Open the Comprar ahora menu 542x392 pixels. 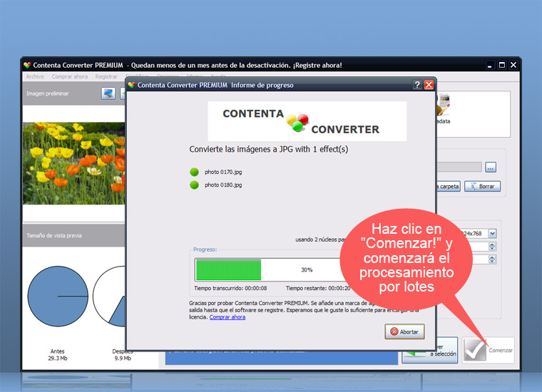click(x=69, y=77)
